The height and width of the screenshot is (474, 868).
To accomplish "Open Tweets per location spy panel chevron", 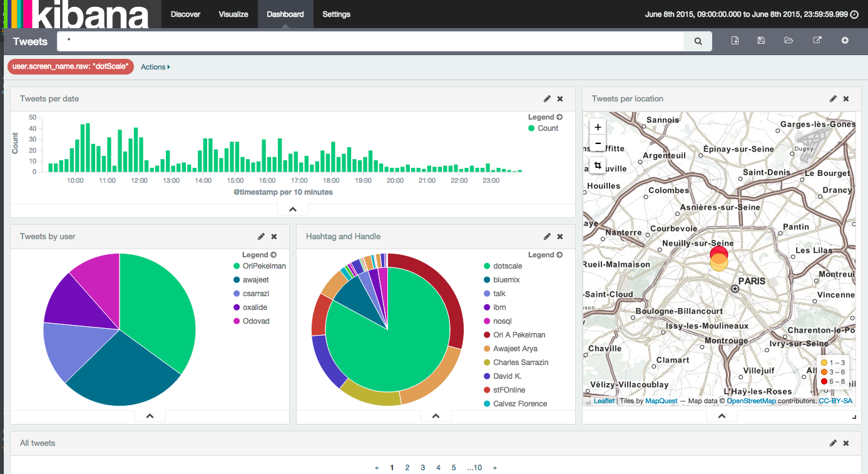I will tap(722, 416).
